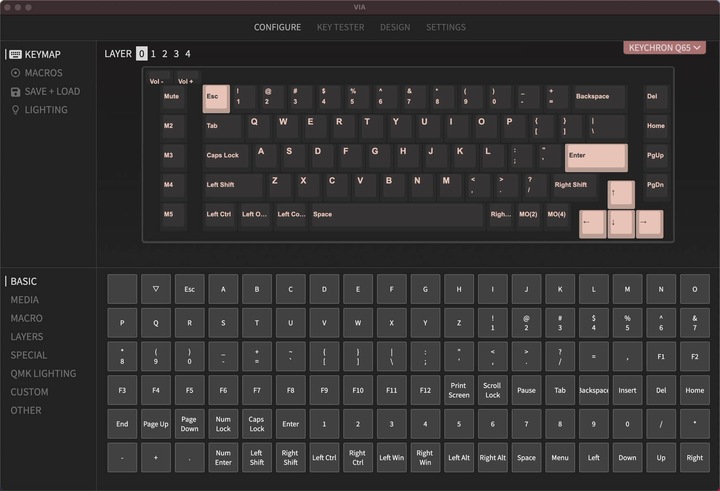Viewport: 720px width, 491px height.
Task: Select layer 1
Action: tap(153, 54)
